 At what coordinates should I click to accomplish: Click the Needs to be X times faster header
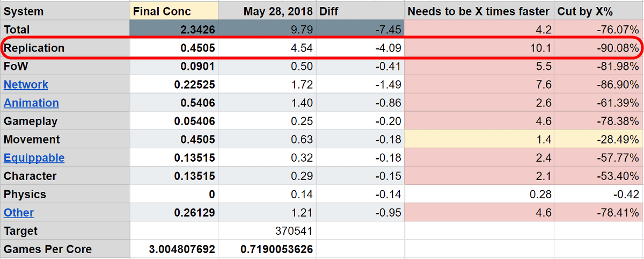coord(479,11)
